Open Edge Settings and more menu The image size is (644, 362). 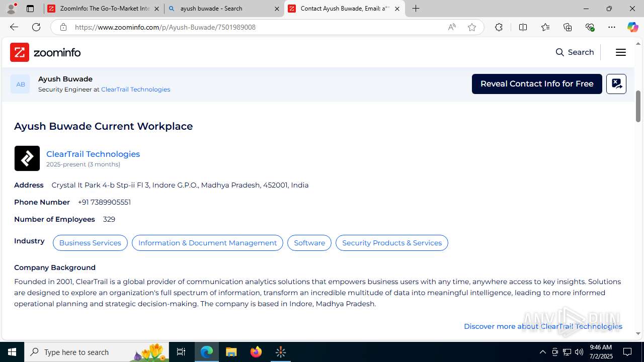point(612,27)
